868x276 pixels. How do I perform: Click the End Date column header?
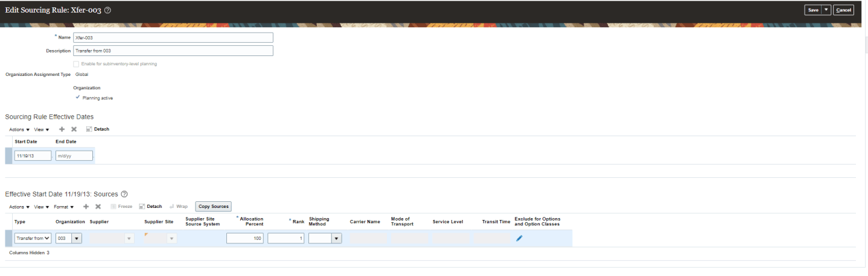coord(66,142)
